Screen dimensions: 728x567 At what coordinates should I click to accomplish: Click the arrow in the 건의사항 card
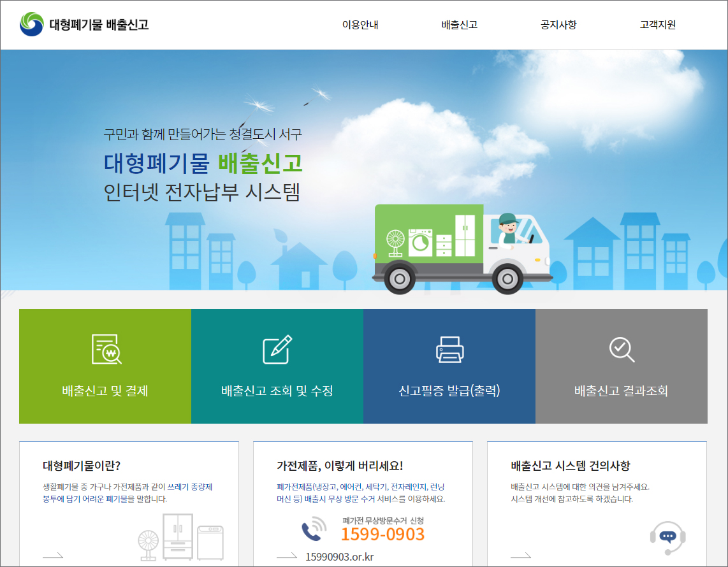pyautogui.click(x=521, y=556)
